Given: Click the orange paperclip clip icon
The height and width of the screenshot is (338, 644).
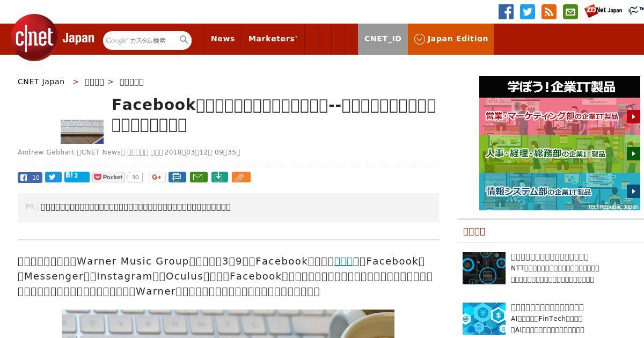Looking at the screenshot, I should click(241, 177).
